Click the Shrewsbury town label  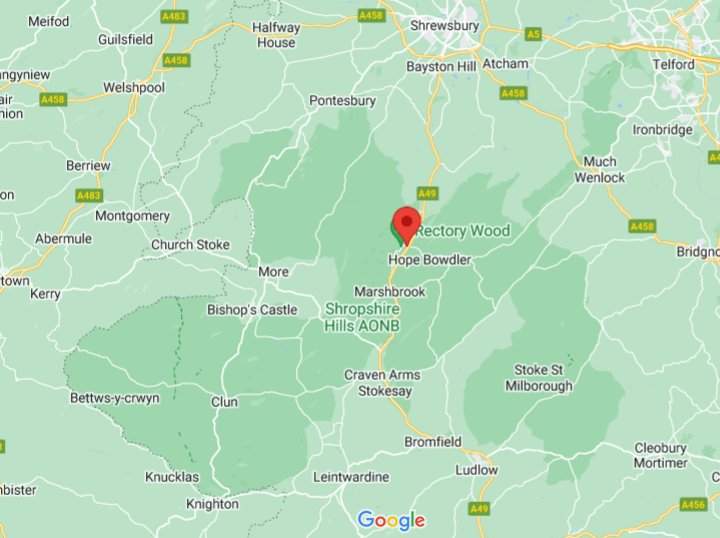(x=444, y=26)
